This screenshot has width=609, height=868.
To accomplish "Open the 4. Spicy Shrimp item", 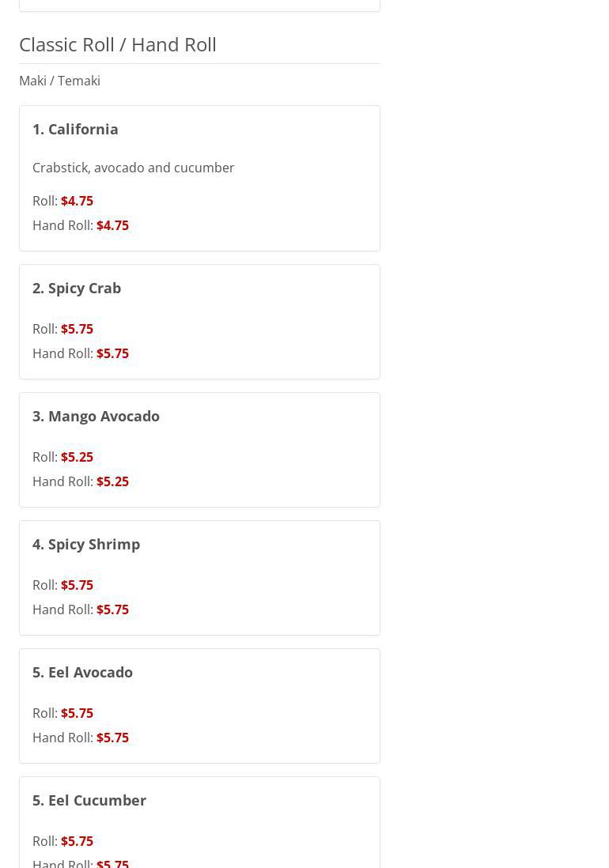I will pos(86,544).
